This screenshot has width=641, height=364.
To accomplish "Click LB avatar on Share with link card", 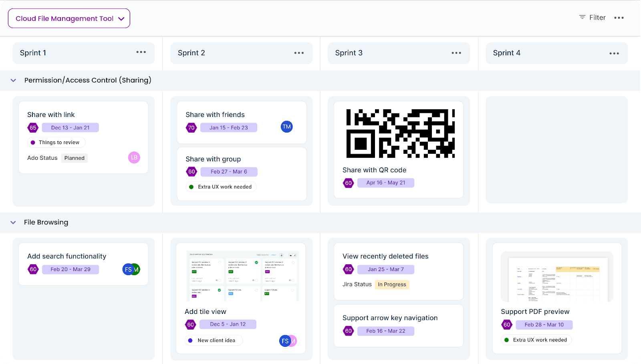I will pyautogui.click(x=134, y=157).
